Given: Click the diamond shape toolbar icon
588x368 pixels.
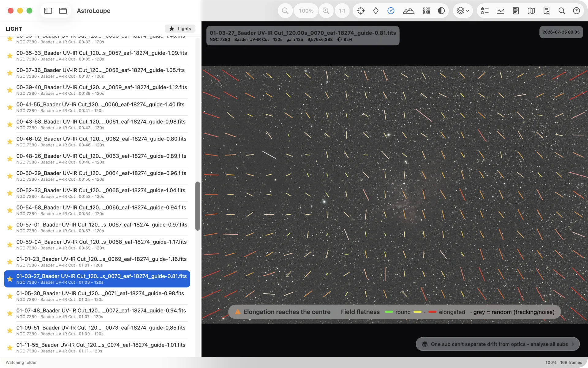Looking at the screenshot, I should pos(376,11).
